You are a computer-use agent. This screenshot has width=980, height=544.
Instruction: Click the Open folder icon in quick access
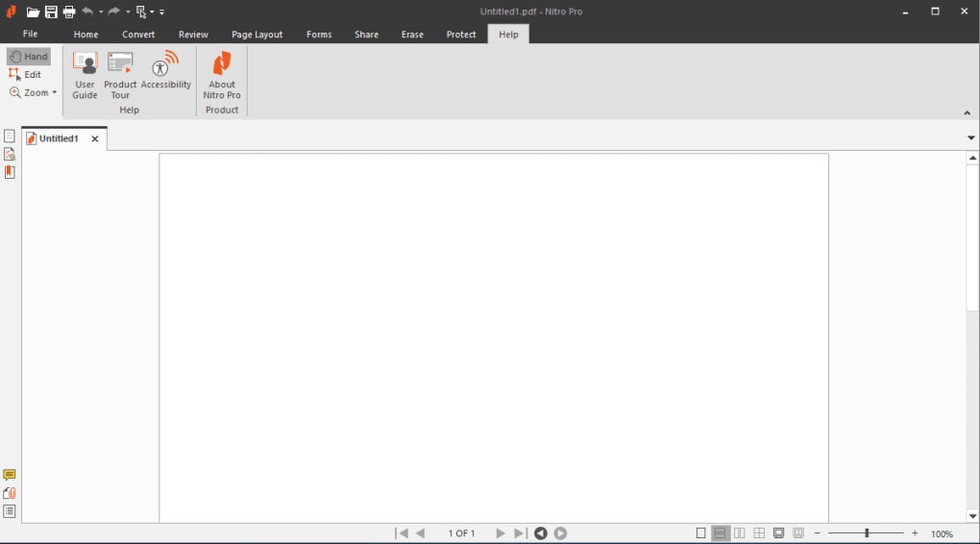coord(33,12)
